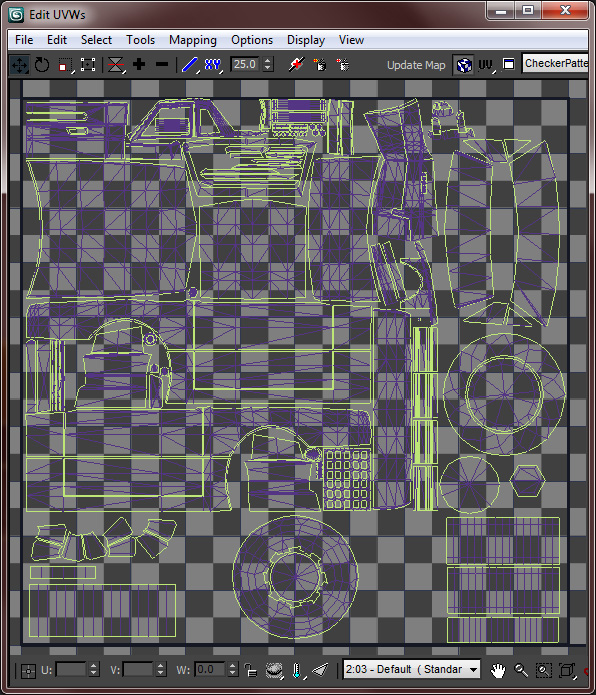The height and width of the screenshot is (695, 596).
Task: Click the U coordinate input field
Action: 71,669
